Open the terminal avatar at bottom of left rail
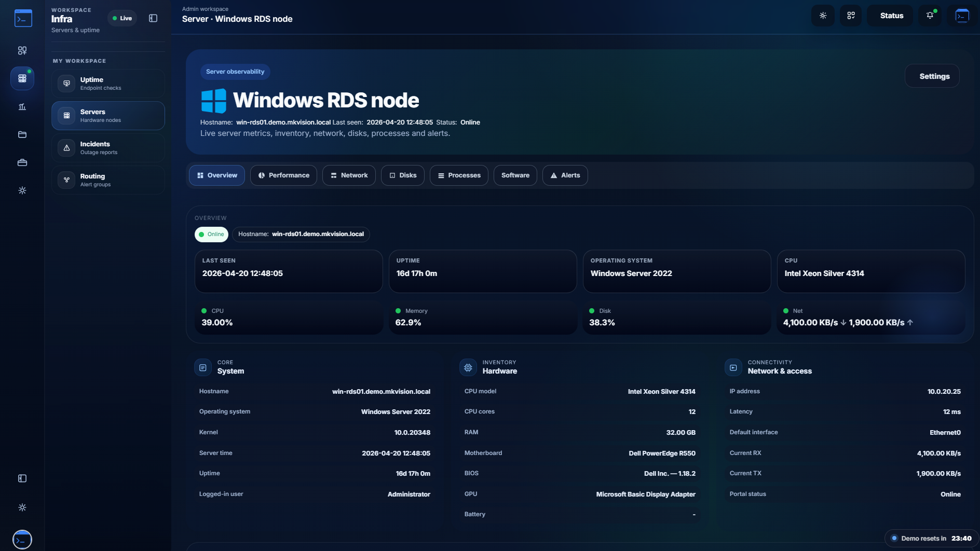Screen dimensions: 980x551 [x=22, y=540]
